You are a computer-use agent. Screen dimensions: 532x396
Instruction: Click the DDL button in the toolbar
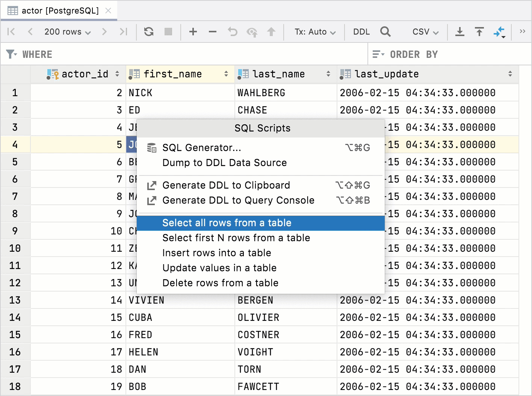point(361,32)
